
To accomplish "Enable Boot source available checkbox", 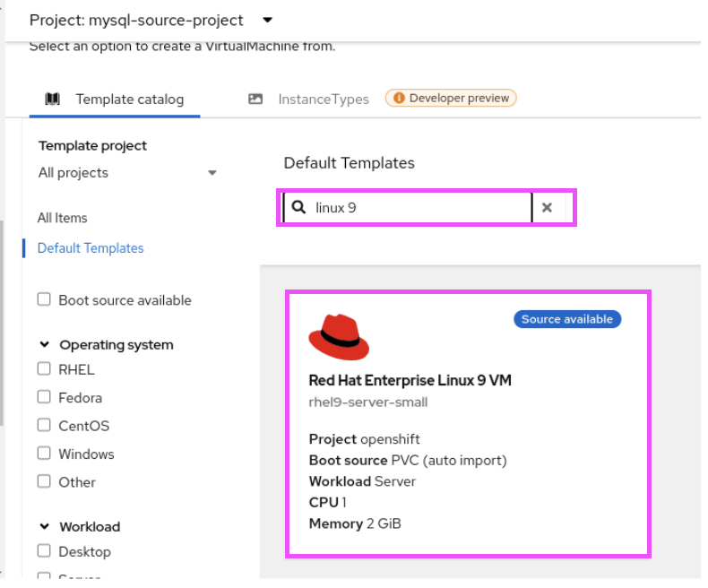I will 44,300.
